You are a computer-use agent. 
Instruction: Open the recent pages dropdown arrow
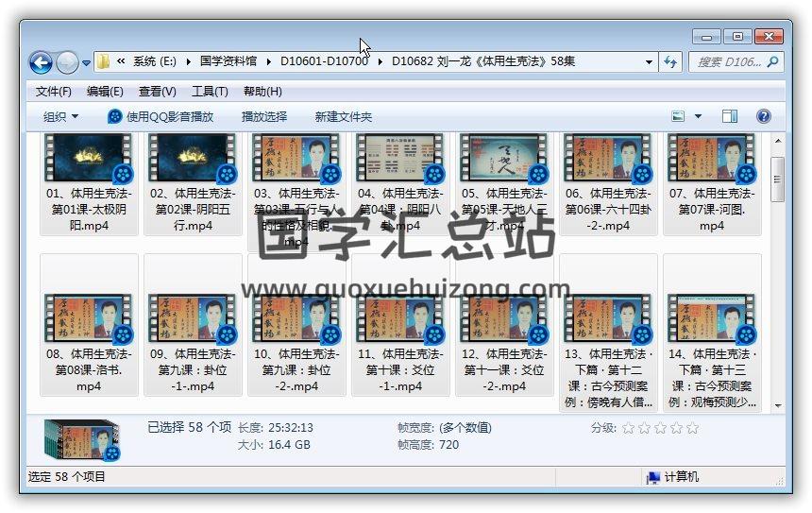(x=87, y=63)
